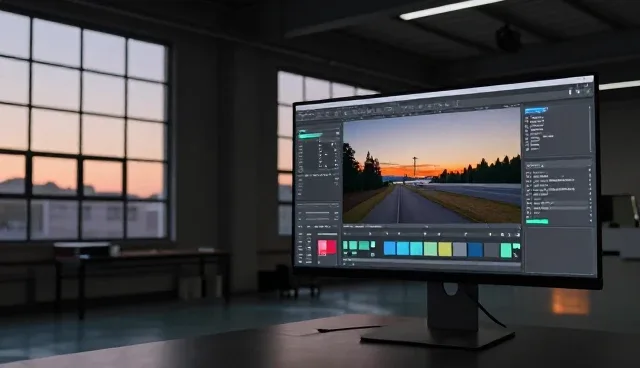
Task: Click the rightmost icon on the timeline toolbar
Action: [x=517, y=235]
